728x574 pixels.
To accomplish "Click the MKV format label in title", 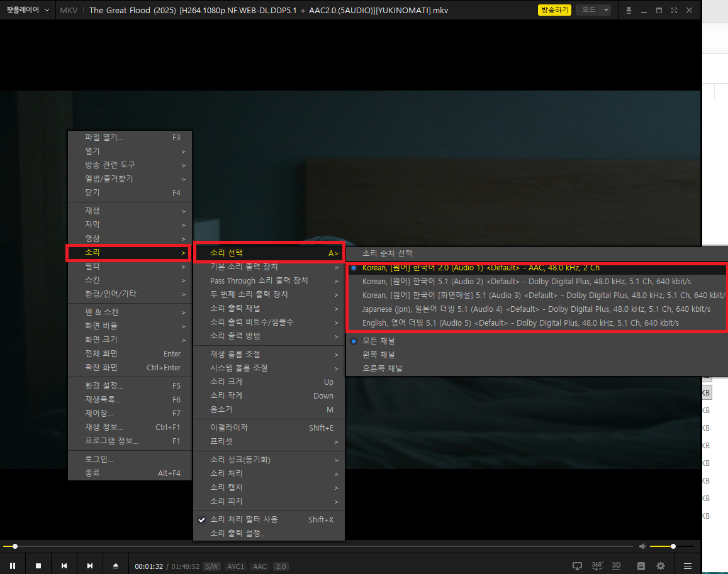I will click(69, 10).
